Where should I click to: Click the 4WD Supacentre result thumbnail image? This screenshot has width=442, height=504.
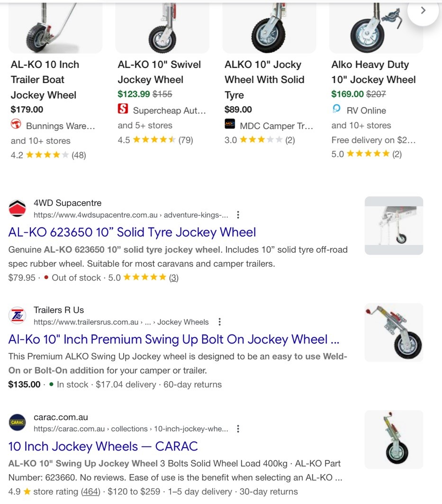pos(394,226)
